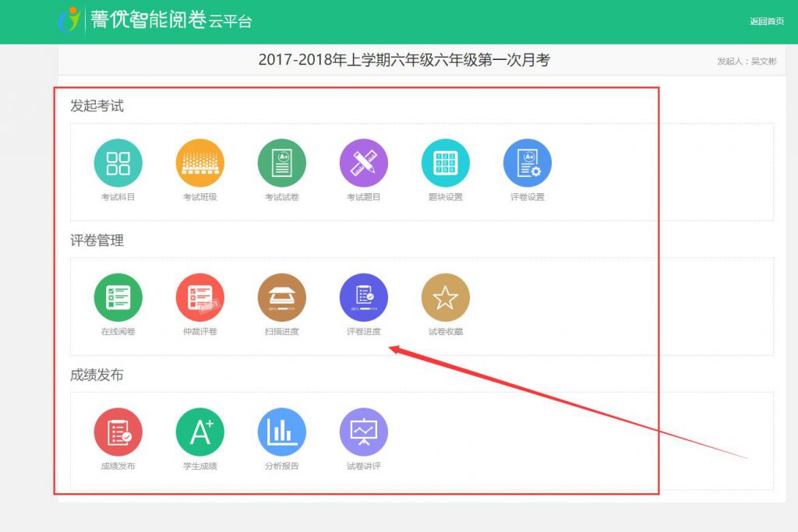Check 扫描进度 scanning progress

pos(281,298)
